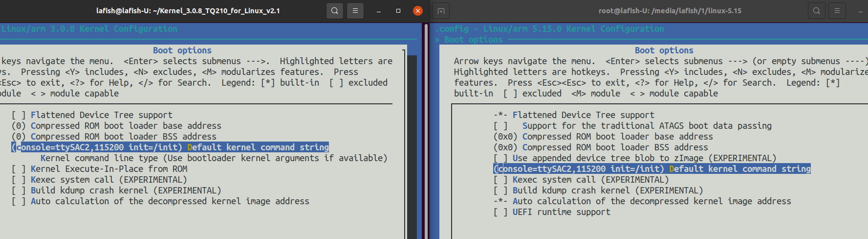This screenshot has width=868, height=239.
Task: Enable Kernel Execute-In-Place from ROM
Action: coord(108,169)
